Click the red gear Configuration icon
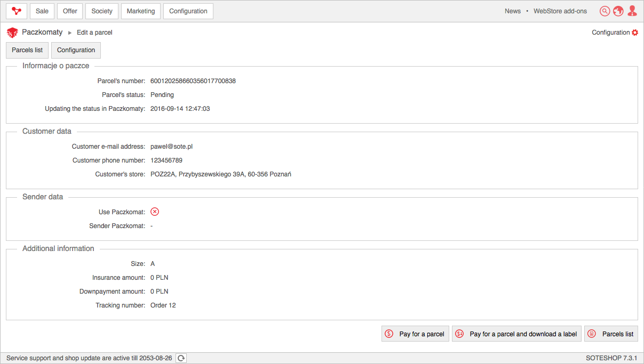The height and width of the screenshot is (364, 644). pyautogui.click(x=635, y=33)
